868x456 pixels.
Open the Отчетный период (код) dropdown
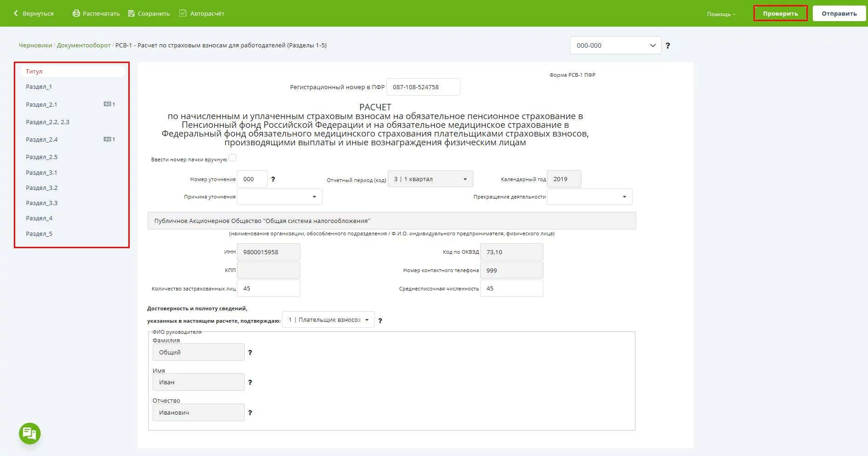point(431,179)
